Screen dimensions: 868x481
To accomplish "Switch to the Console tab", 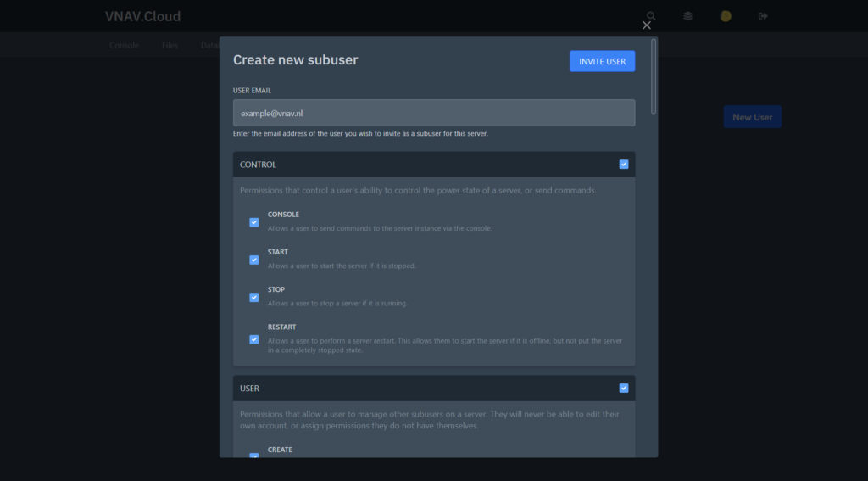I will (124, 45).
